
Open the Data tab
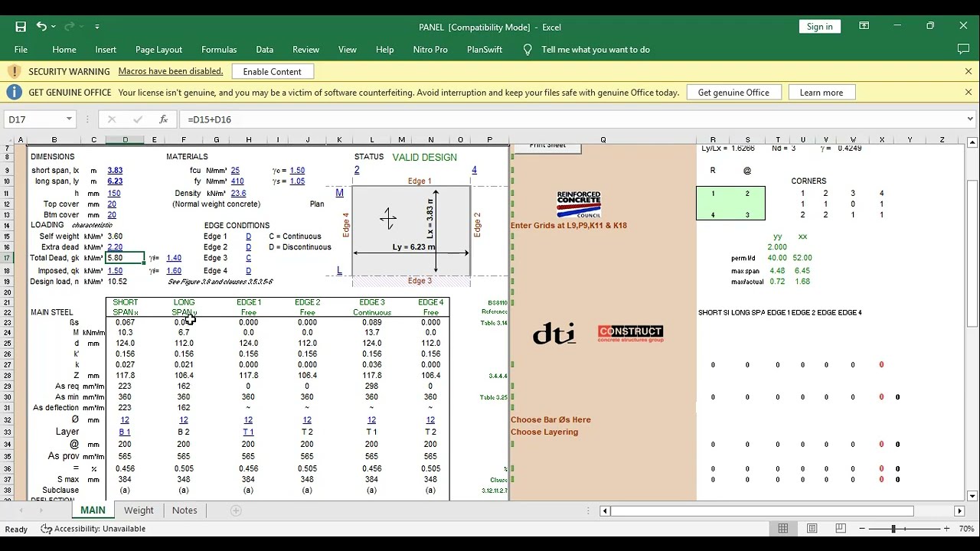coord(265,50)
